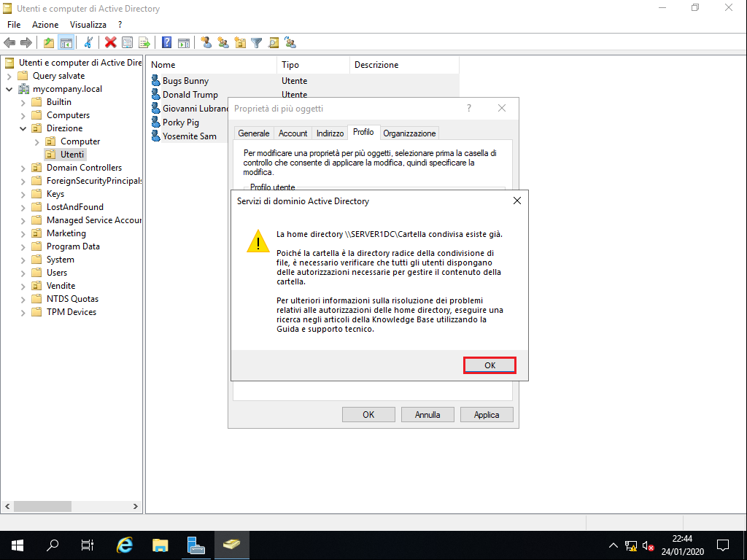The image size is (747, 560).
Task: Open the Azione menu
Action: [45, 25]
